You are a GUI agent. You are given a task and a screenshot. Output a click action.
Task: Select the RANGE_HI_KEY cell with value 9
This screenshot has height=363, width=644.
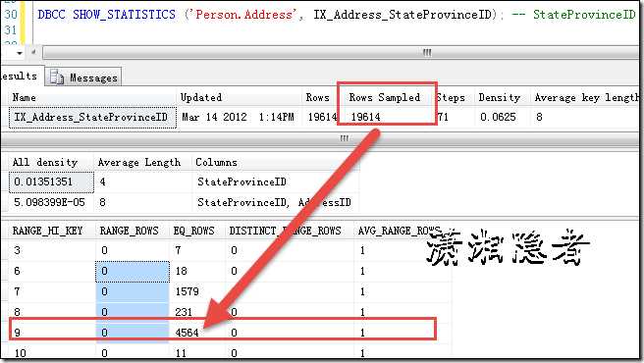click(x=52, y=333)
